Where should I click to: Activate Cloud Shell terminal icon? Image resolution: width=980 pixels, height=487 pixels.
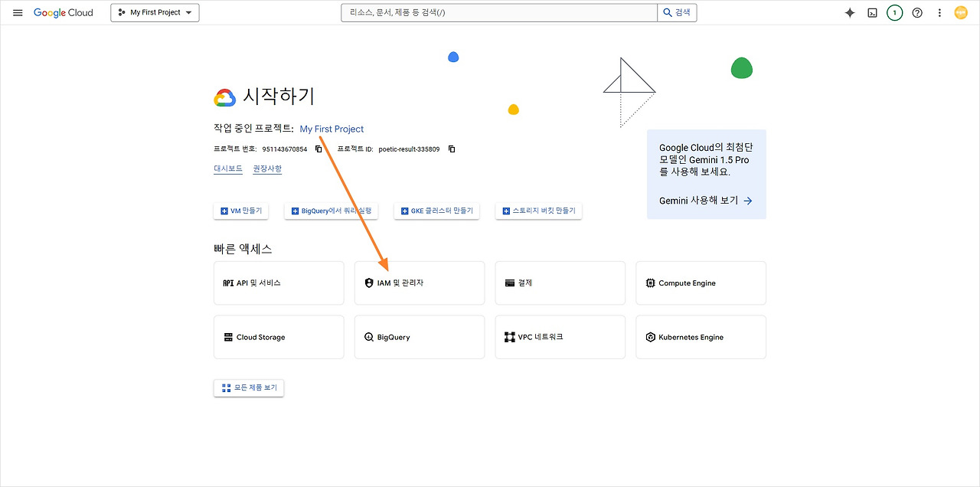click(x=872, y=13)
